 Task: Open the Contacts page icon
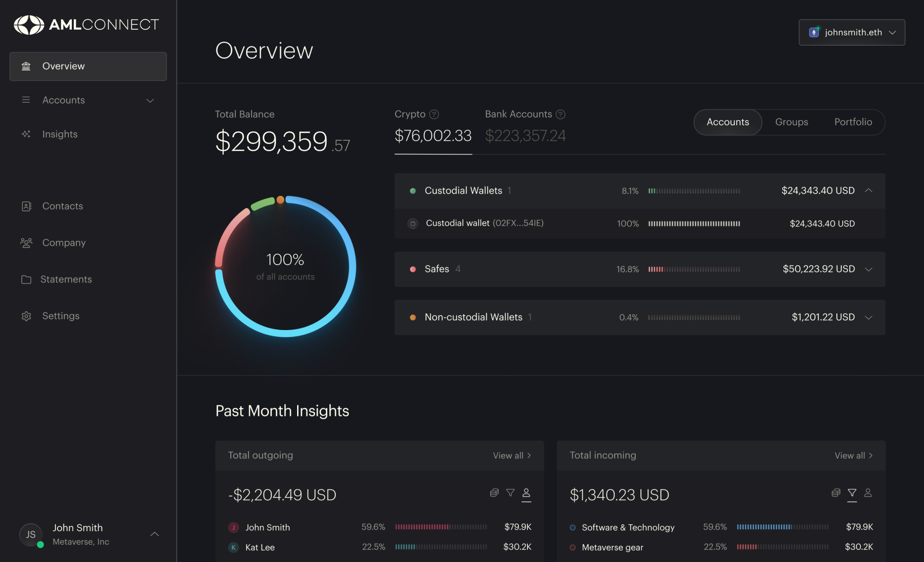pyautogui.click(x=27, y=206)
